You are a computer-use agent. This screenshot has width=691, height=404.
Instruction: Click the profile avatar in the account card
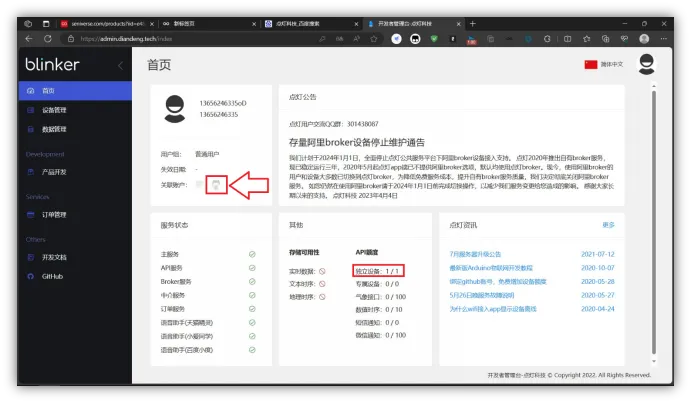175,109
